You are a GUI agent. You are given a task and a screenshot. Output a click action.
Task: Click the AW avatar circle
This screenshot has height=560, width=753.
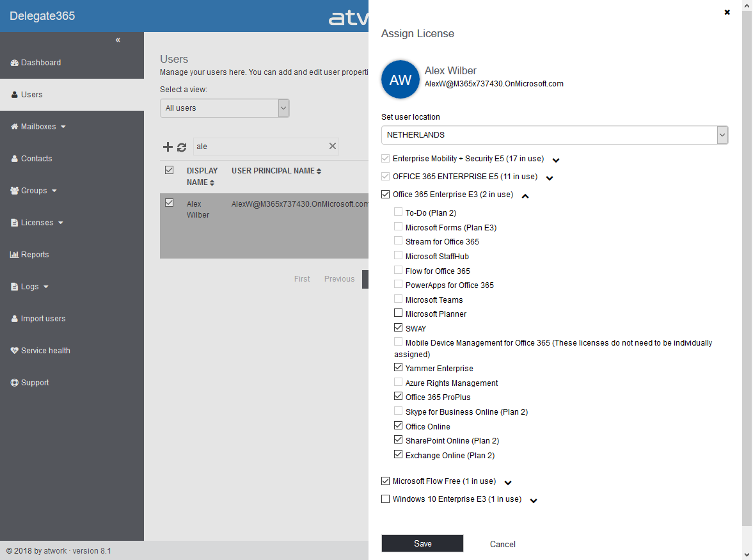(400, 80)
